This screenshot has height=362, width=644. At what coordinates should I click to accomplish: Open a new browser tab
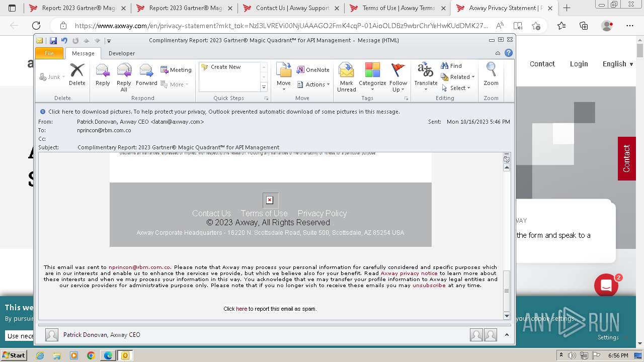567,8
